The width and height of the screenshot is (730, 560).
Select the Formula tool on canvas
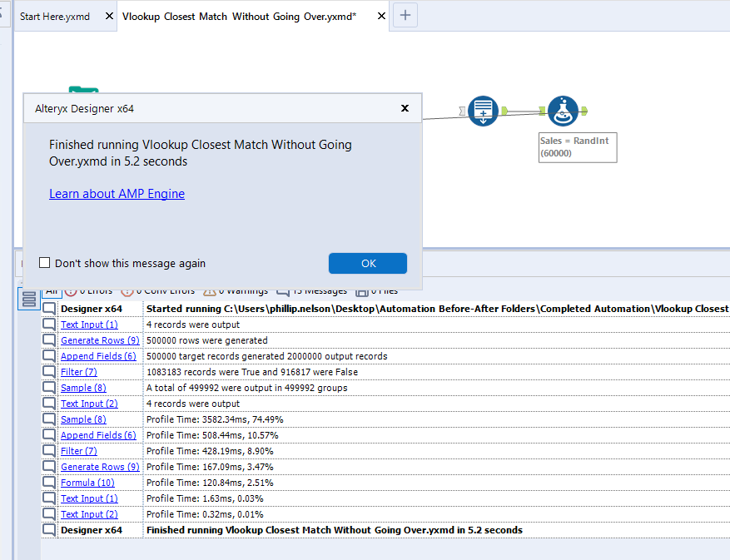[564, 111]
